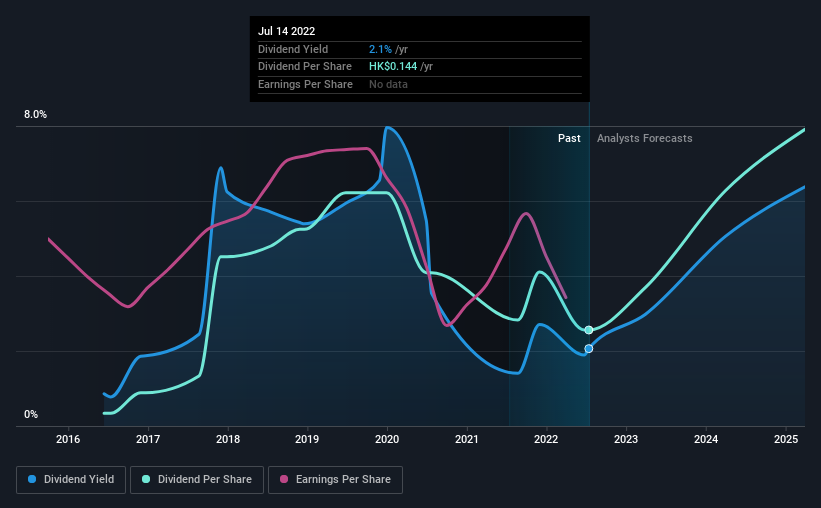Click the 2018 x-axis year label
This screenshot has height=508, width=821.
click(228, 439)
